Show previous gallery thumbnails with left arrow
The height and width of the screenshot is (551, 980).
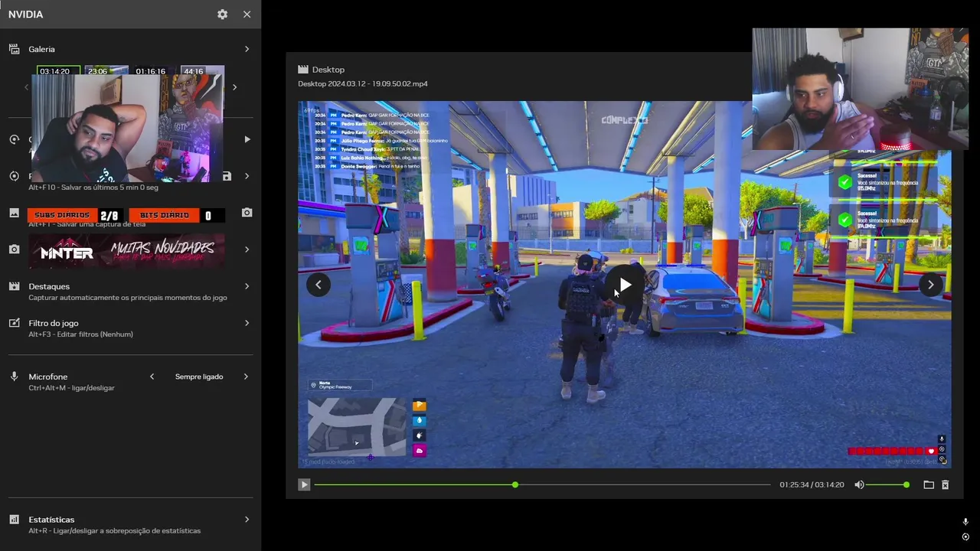tap(26, 87)
